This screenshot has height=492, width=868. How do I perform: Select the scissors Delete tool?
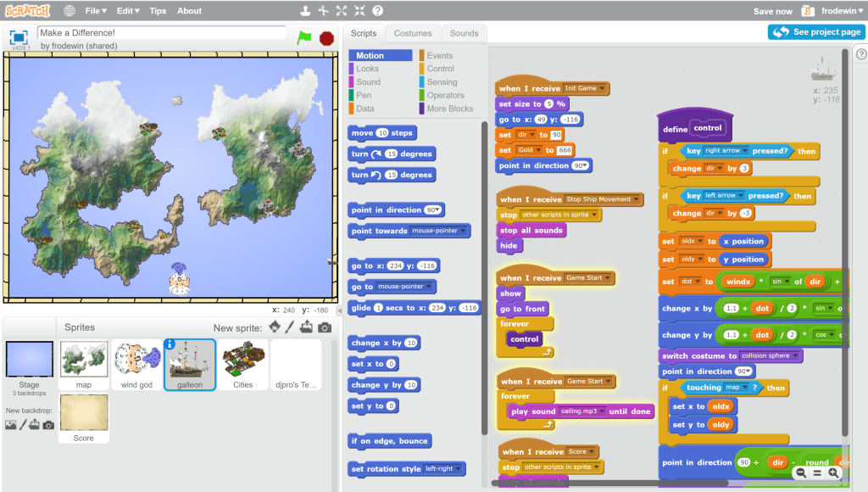coord(324,10)
